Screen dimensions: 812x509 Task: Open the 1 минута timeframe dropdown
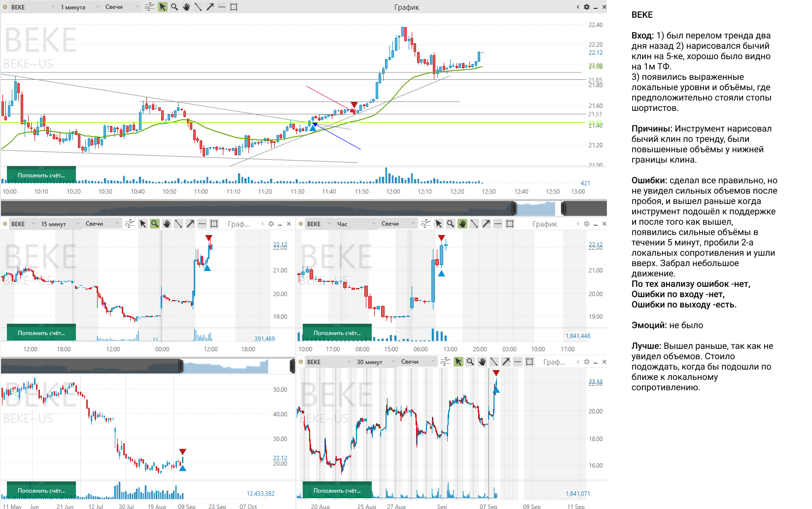tap(79, 7)
